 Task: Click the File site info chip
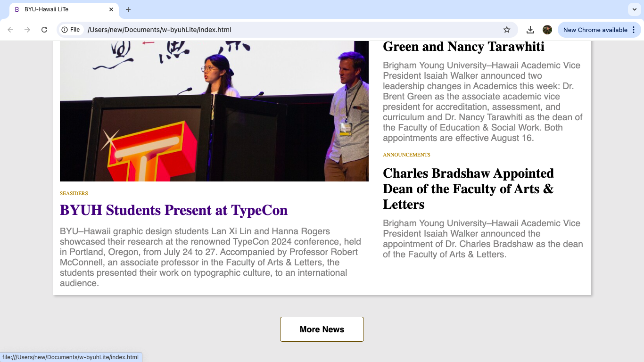pyautogui.click(x=71, y=30)
